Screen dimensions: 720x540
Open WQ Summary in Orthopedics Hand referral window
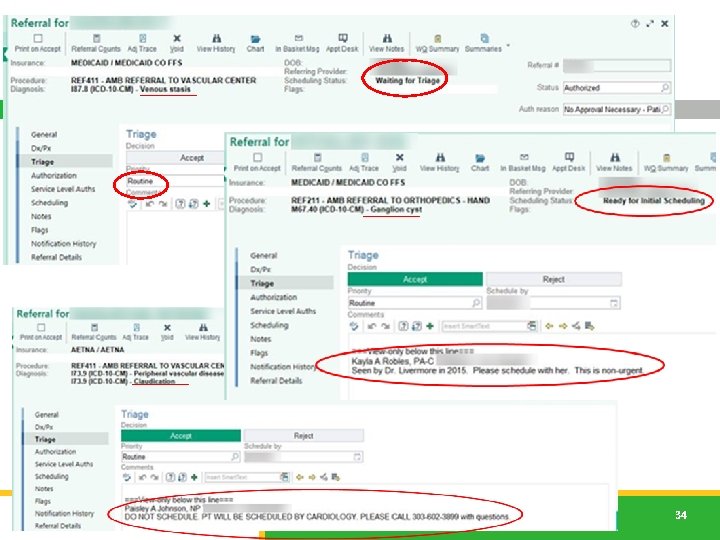[x=666, y=163]
